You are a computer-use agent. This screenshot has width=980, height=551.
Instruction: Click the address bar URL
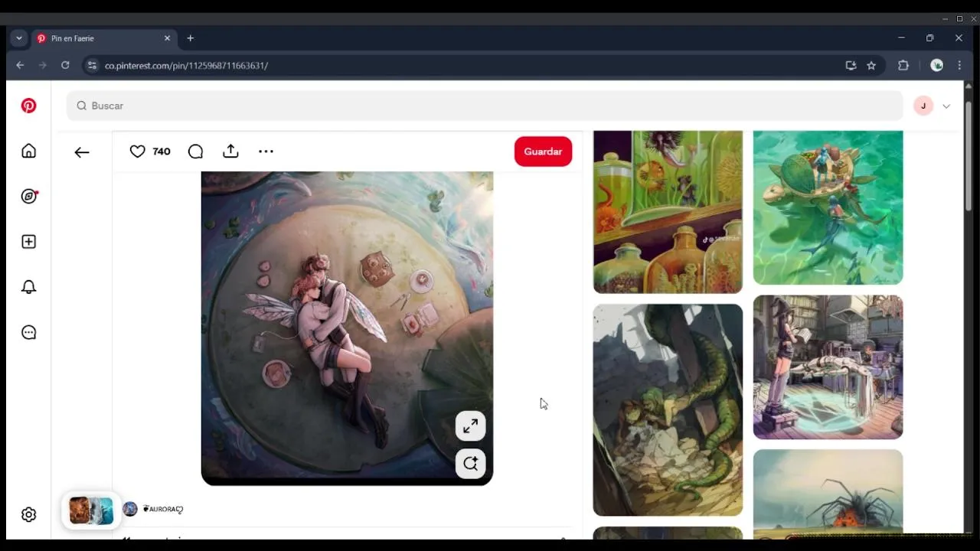coord(186,66)
